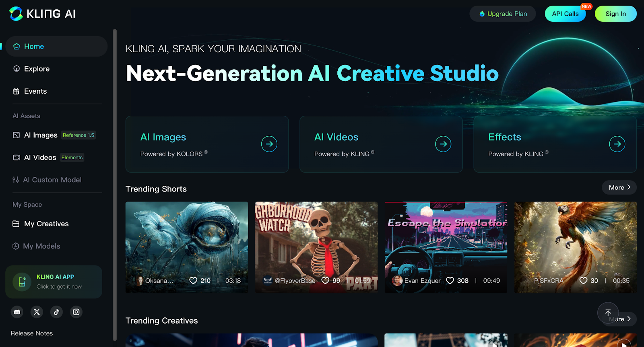The width and height of the screenshot is (644, 347).
Task: Click the AI Videos camera icon
Action: coord(17,158)
